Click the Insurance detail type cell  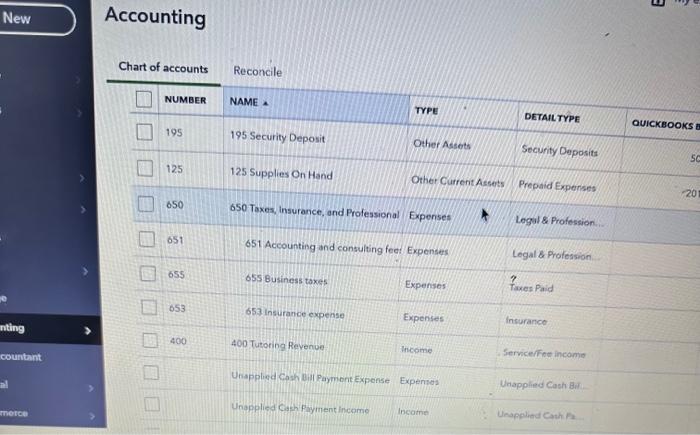click(526, 321)
